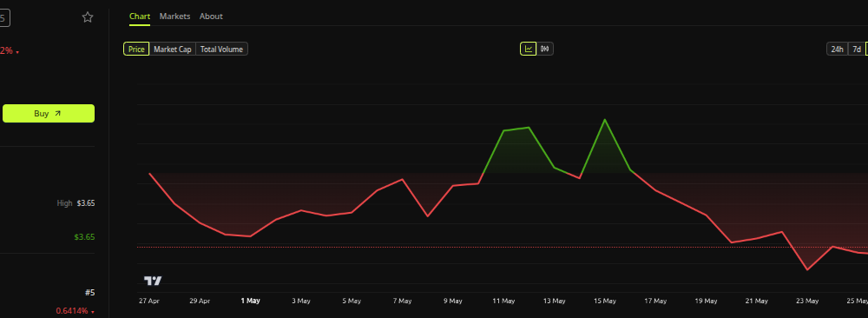The height and width of the screenshot is (318, 868).
Task: Add coin to favorites with star icon
Action: coord(88,17)
